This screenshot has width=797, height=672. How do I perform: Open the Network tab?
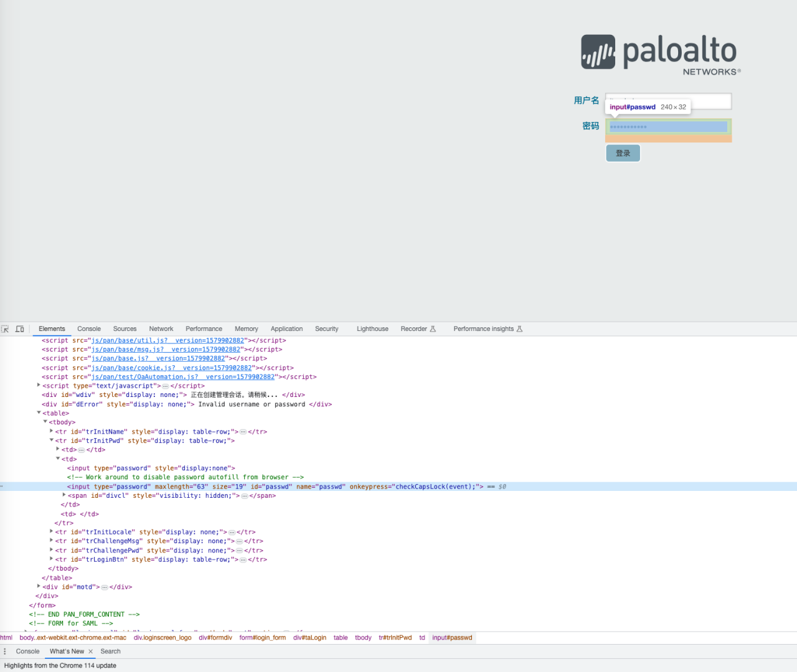point(161,329)
